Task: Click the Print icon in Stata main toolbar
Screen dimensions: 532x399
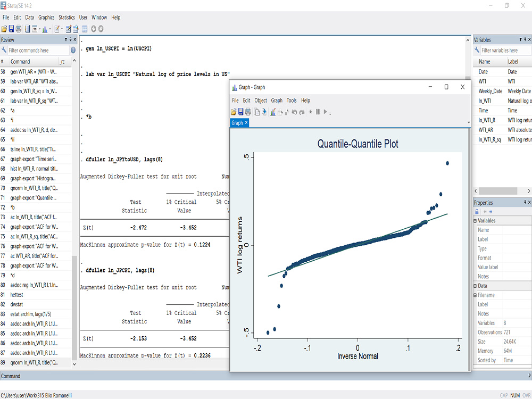Action: (x=18, y=29)
